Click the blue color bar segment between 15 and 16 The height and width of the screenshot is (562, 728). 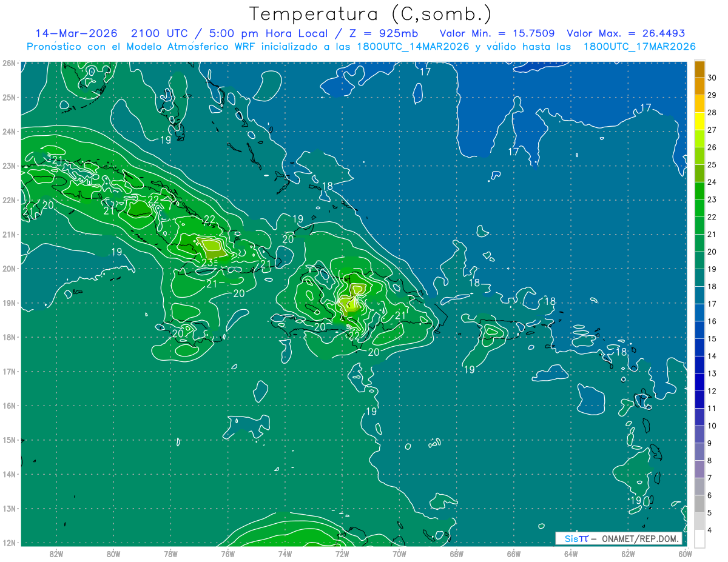pyautogui.click(x=699, y=330)
